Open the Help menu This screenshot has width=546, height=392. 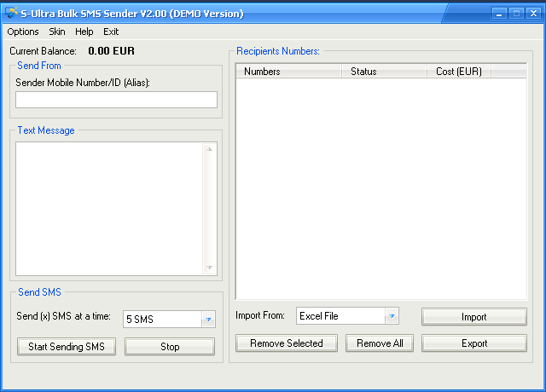(x=84, y=32)
